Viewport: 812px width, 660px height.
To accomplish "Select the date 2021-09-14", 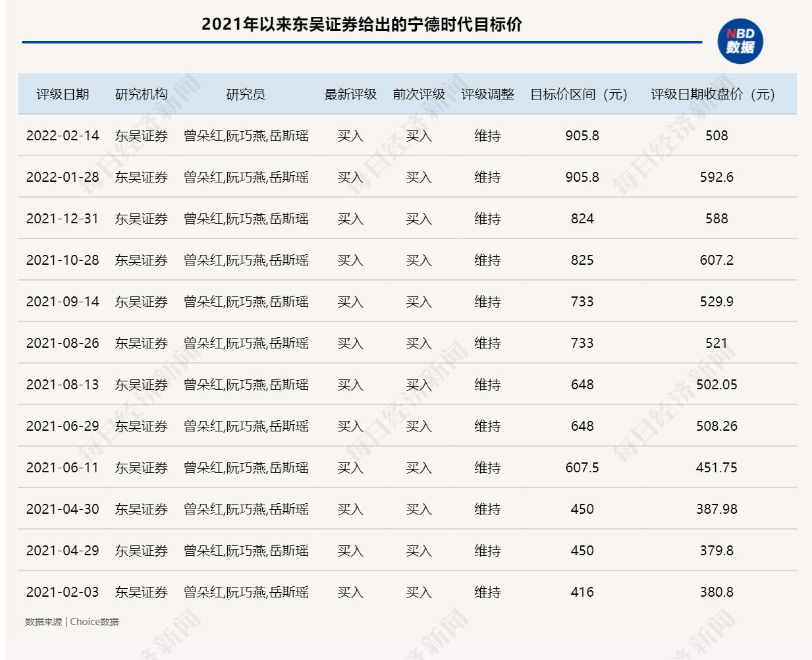I will click(x=63, y=302).
